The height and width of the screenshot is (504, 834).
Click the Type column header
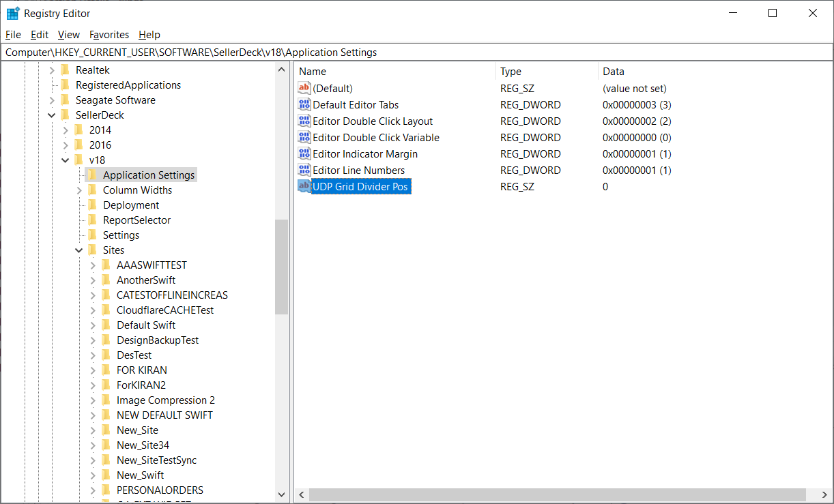click(546, 72)
